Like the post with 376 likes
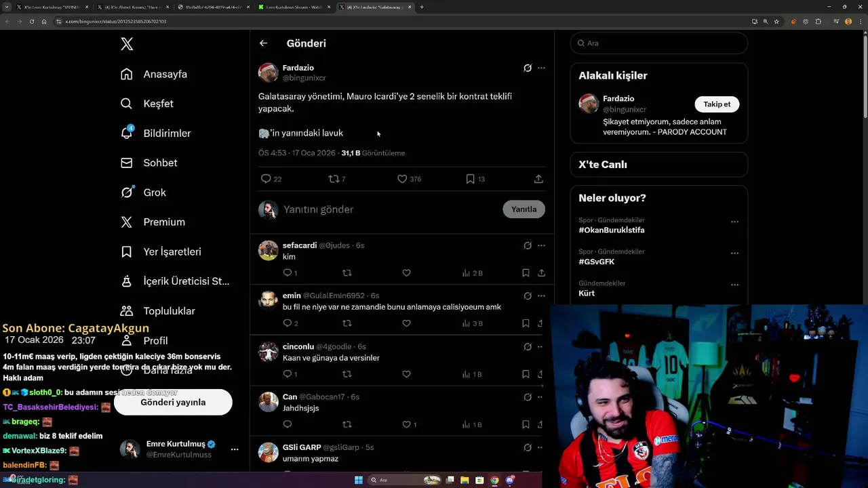This screenshot has height=488, width=868. (402, 179)
